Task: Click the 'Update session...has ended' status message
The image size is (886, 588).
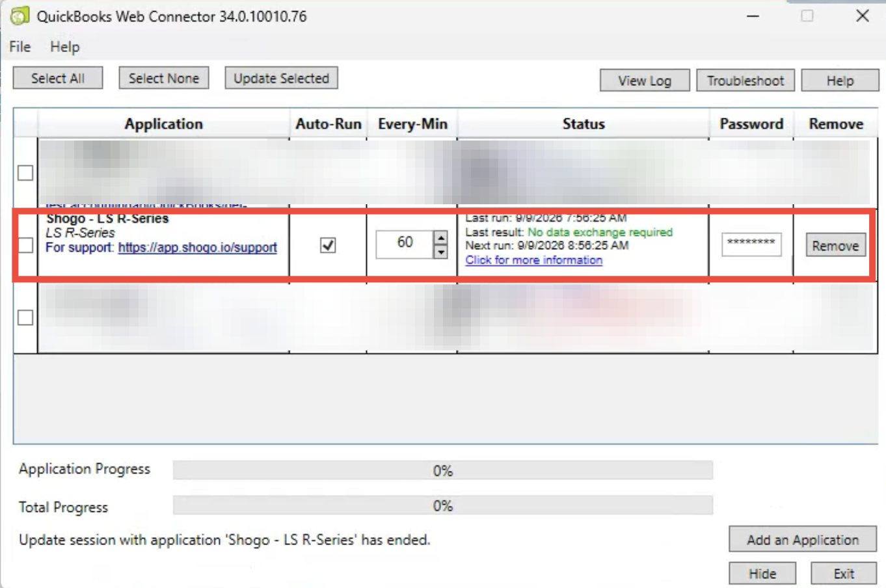Action: click(224, 540)
